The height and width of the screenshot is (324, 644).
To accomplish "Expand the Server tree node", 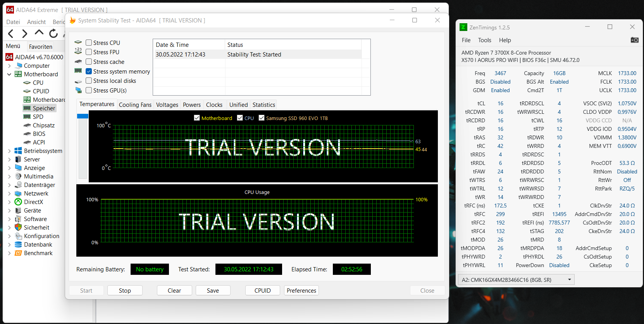I will tap(9, 159).
